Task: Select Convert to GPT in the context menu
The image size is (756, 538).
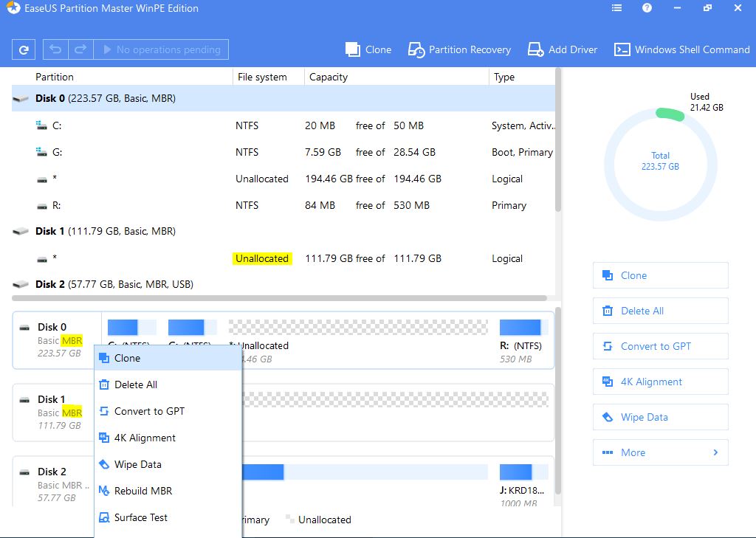Action: (149, 411)
